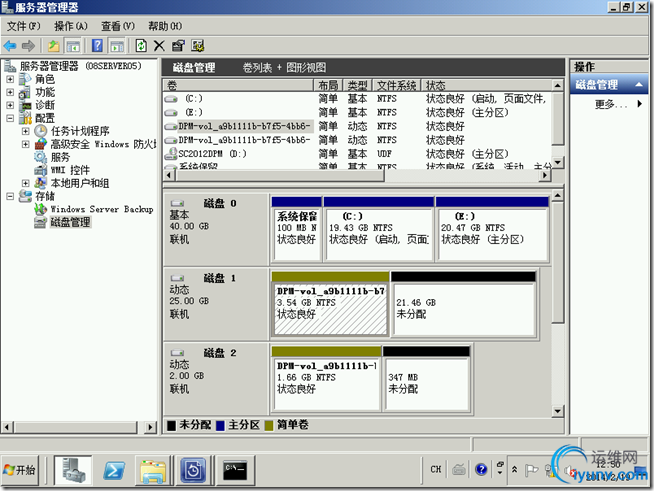Collapse the 存储 tree node
This screenshot has width=654, height=491.
[x=10, y=196]
